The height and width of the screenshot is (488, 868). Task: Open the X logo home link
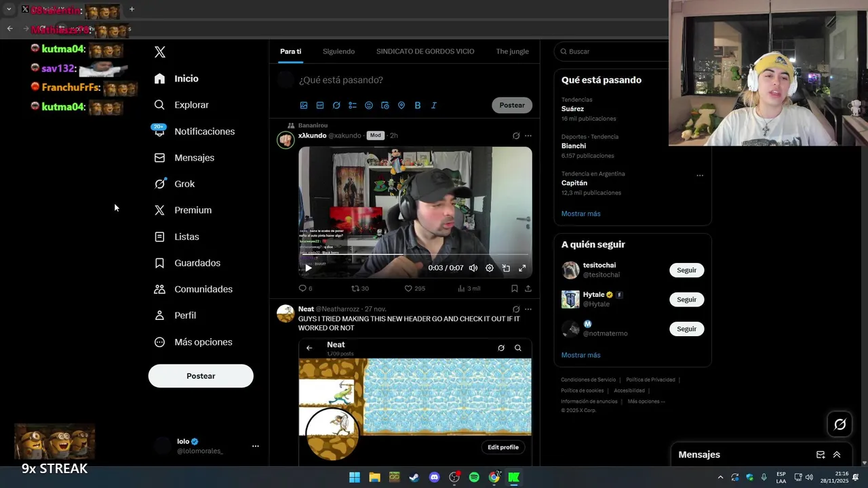point(160,52)
